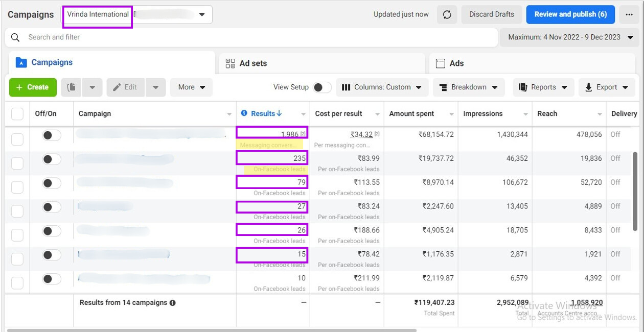644x332 pixels.
Task: Click the Results column info icon
Action: [244, 113]
